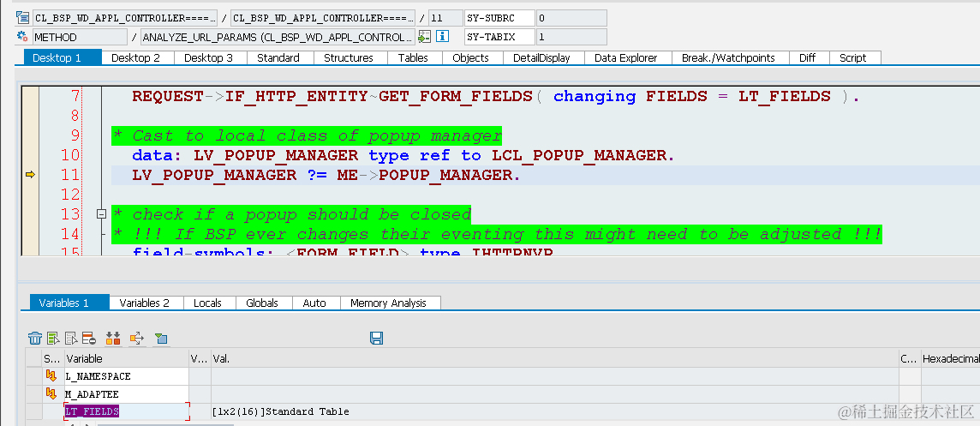
Task: Click the Hexadecimal column header
Action: [950, 358]
